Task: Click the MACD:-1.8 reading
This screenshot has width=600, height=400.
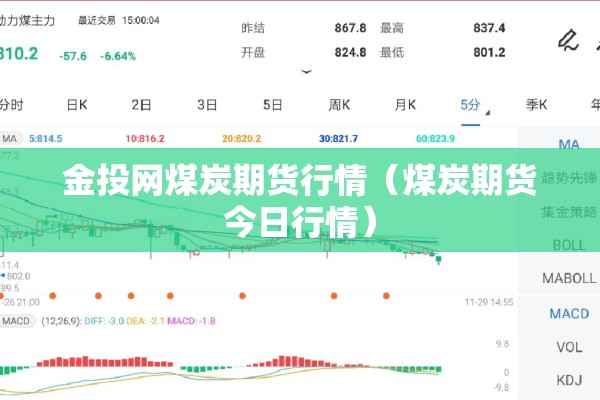Action: 191,321
